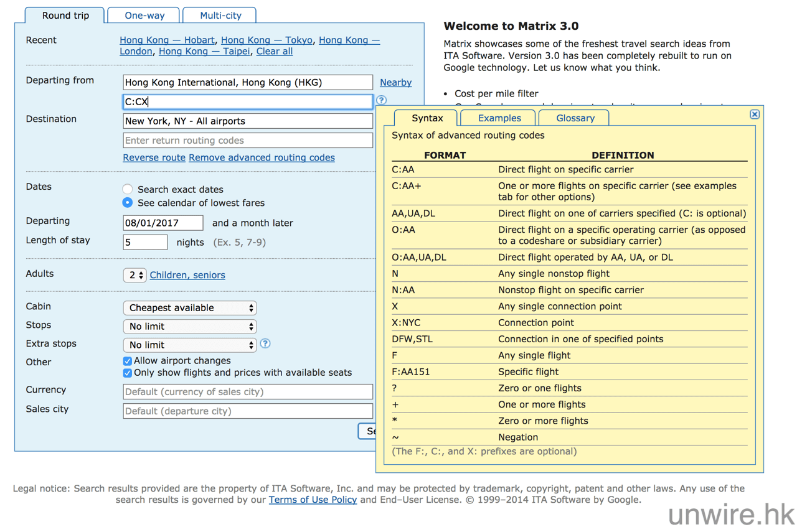Switch to the One-way tab

144,16
